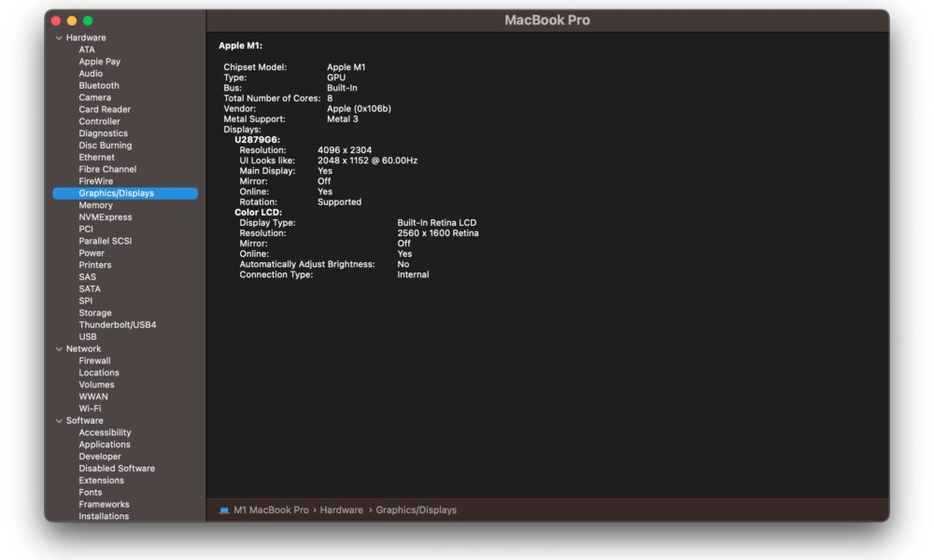Screen dimensions: 934x560
Task: Open SAS hardware entry
Action: point(87,276)
